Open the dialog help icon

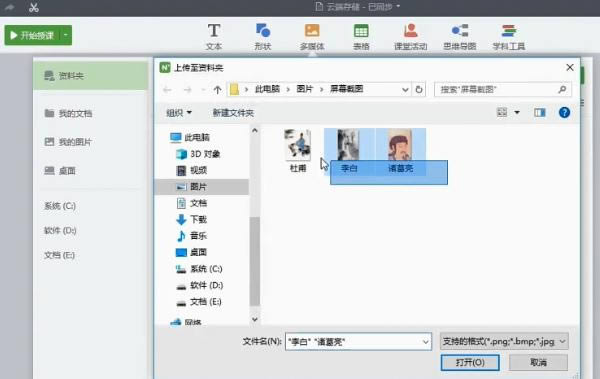point(564,113)
